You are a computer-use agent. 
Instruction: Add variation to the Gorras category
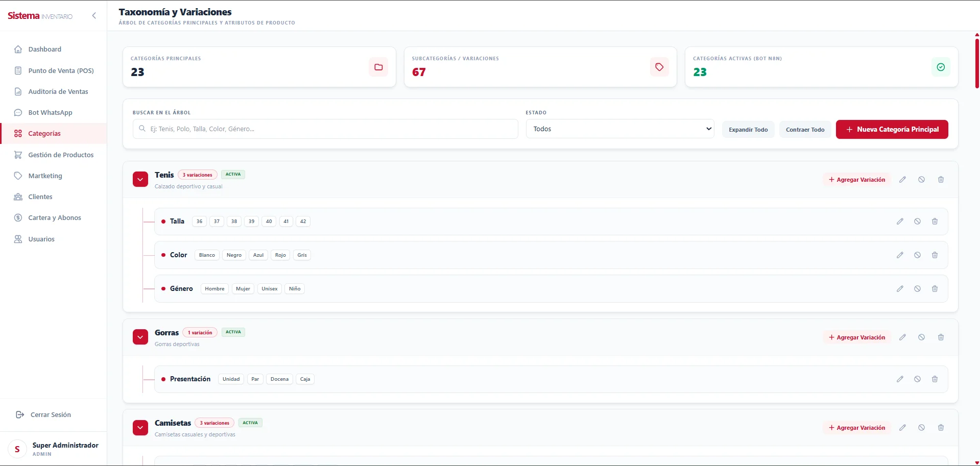857,337
